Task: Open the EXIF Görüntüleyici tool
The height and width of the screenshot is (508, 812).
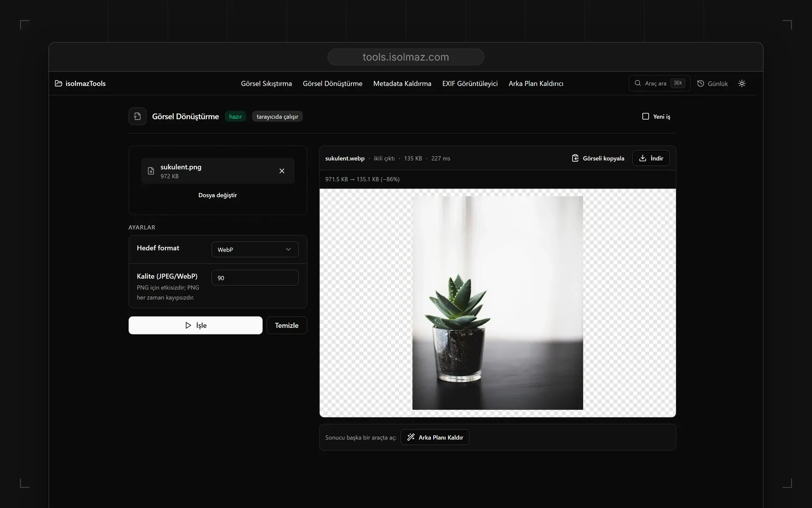Action: point(470,83)
